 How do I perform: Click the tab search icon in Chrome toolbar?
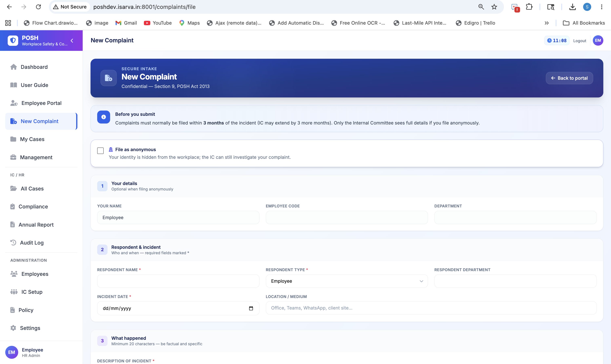[x=551, y=7]
